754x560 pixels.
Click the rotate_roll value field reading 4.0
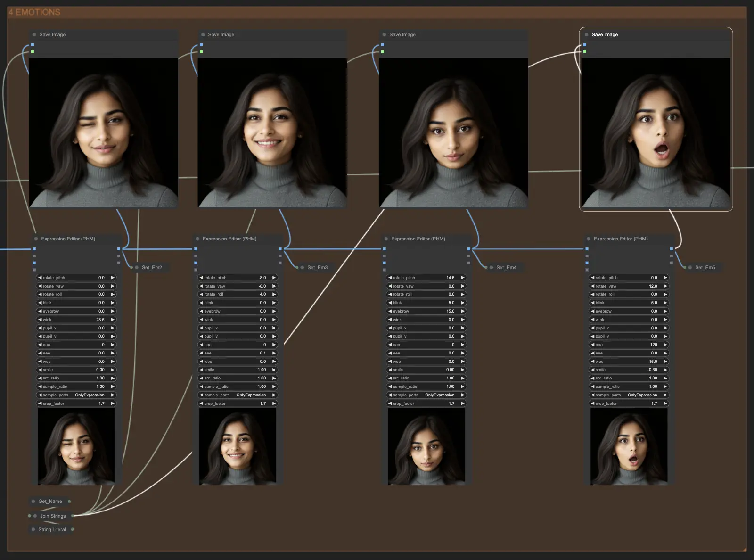point(238,294)
